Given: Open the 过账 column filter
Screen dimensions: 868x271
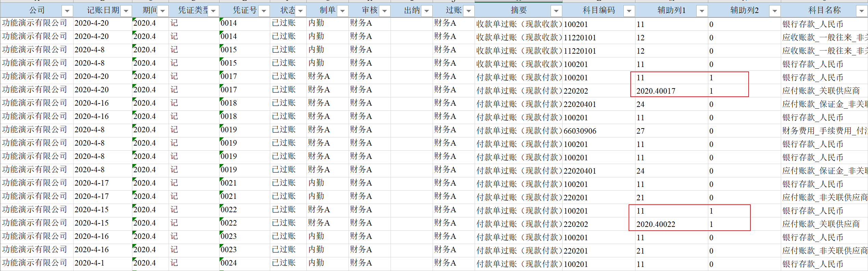Looking at the screenshot, I should [x=469, y=11].
